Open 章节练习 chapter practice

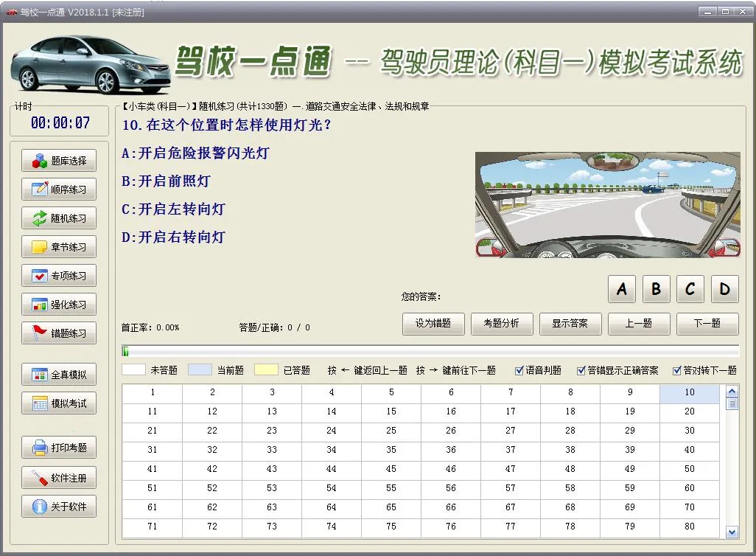point(59,247)
